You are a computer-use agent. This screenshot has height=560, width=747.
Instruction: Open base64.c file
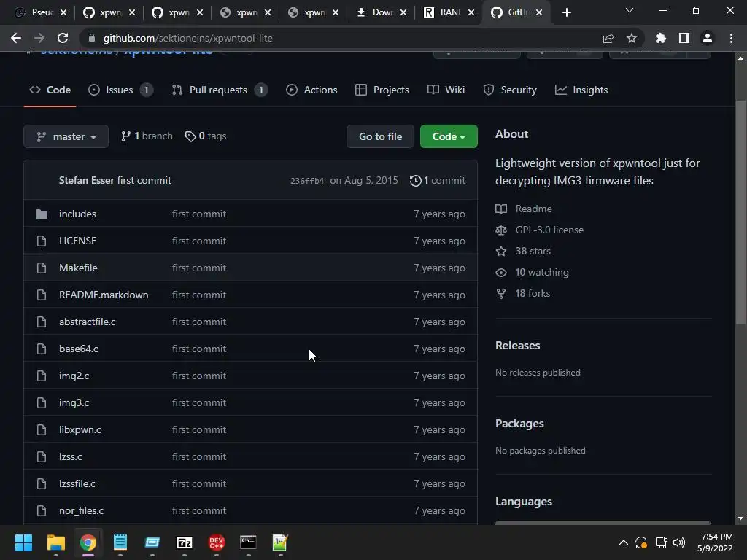click(79, 349)
